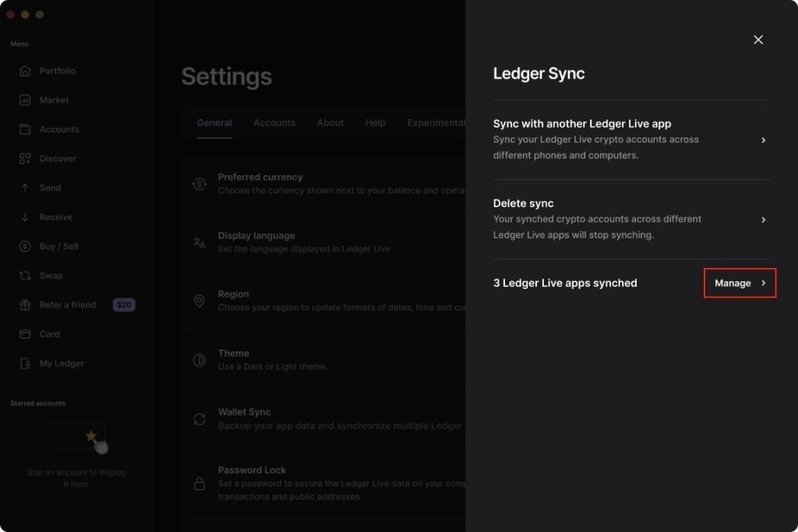Click the Swap arrows icon
Screen dimensions: 798x532
click(25, 276)
